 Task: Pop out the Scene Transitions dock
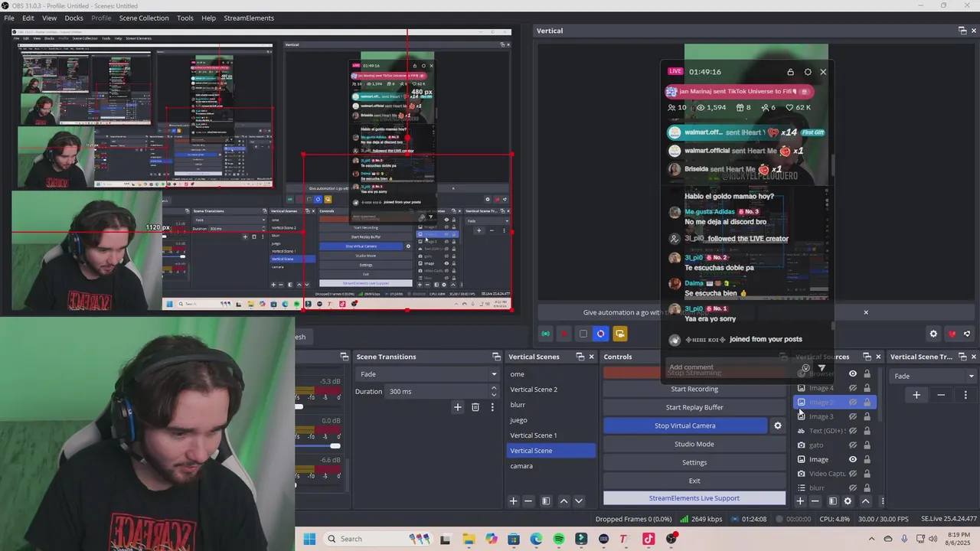click(496, 357)
